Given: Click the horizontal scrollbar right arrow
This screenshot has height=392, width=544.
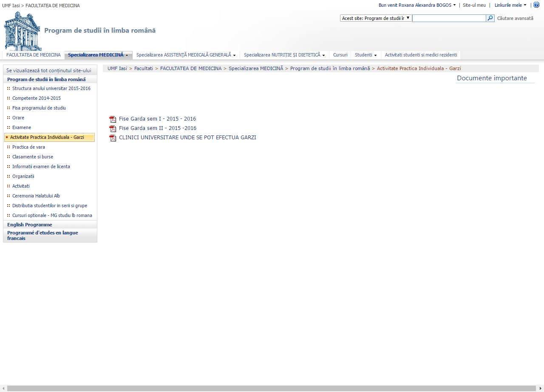Looking at the screenshot, I should point(540,388).
